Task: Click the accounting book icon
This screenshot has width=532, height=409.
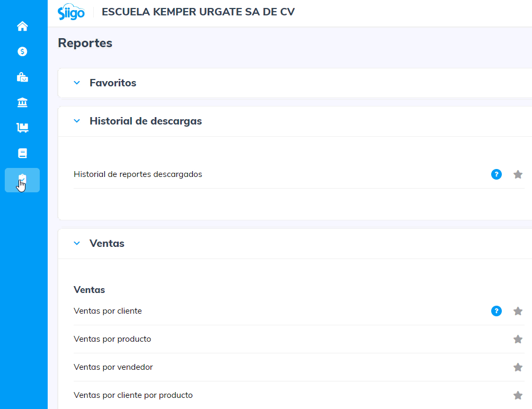Action: pos(22,154)
